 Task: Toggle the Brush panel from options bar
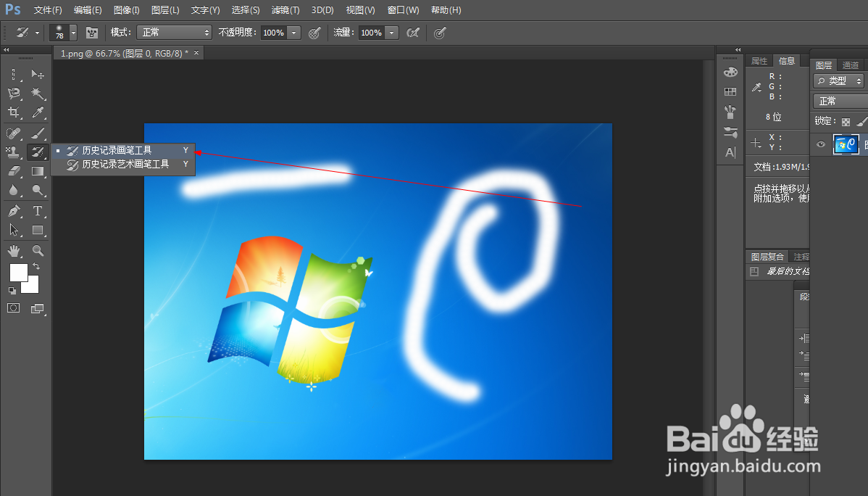92,33
